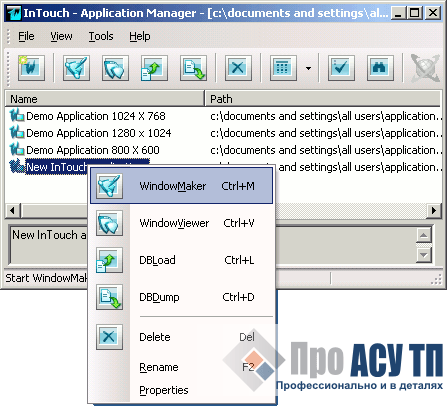Click the binoculars find applications icon

(380, 68)
